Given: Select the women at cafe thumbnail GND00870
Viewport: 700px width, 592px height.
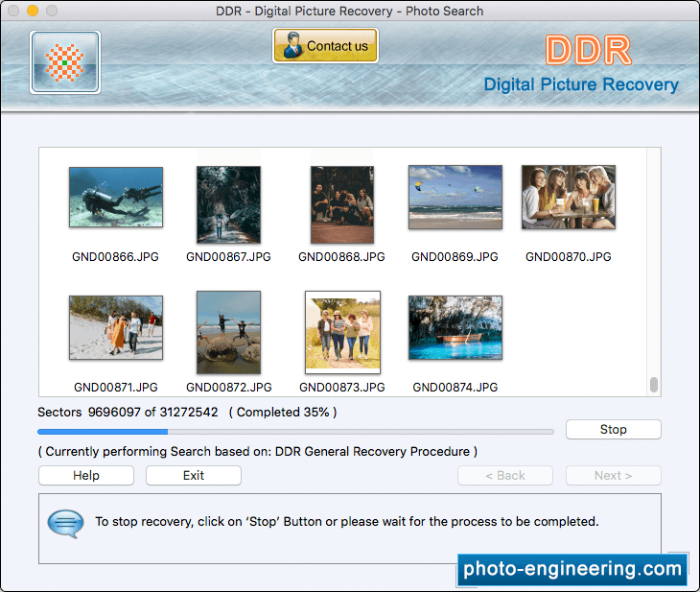Looking at the screenshot, I should pos(569,197).
